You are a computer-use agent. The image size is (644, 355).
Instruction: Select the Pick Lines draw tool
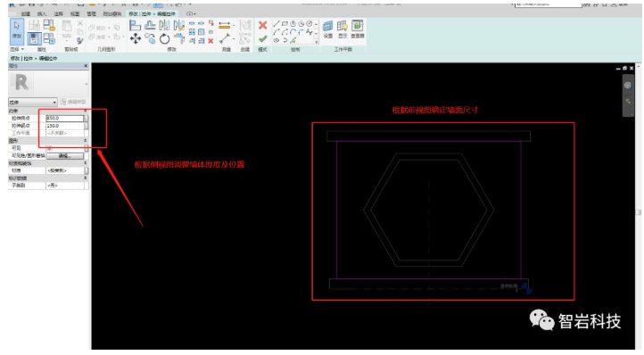[x=293, y=40]
